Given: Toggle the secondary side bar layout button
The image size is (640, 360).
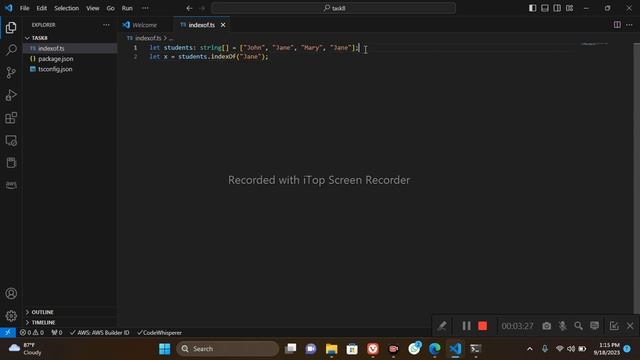Looking at the screenshot, I should click(x=557, y=8).
